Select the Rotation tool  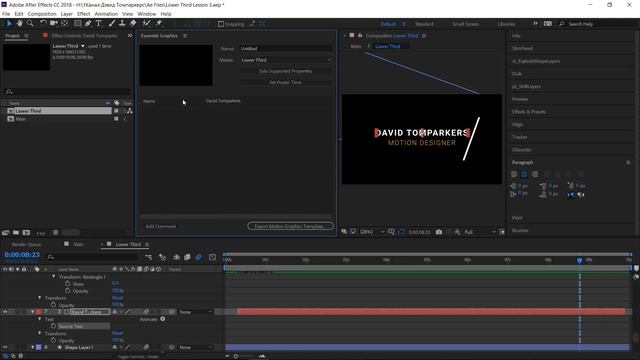click(x=43, y=24)
